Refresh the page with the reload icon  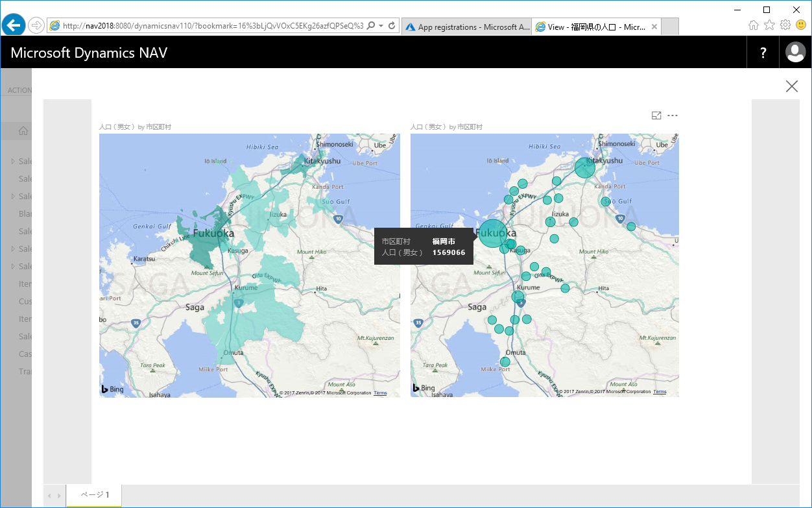[392, 26]
